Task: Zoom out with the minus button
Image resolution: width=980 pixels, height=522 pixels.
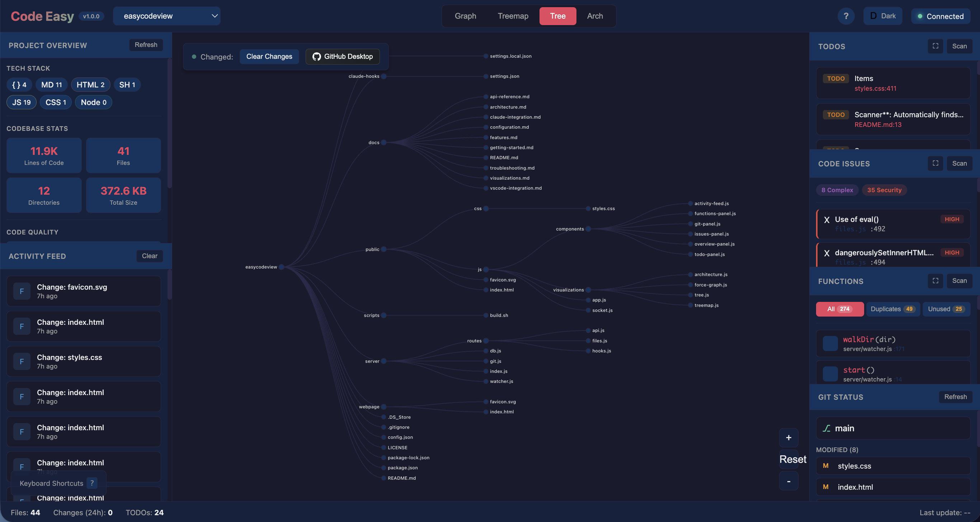Action: [x=789, y=481]
